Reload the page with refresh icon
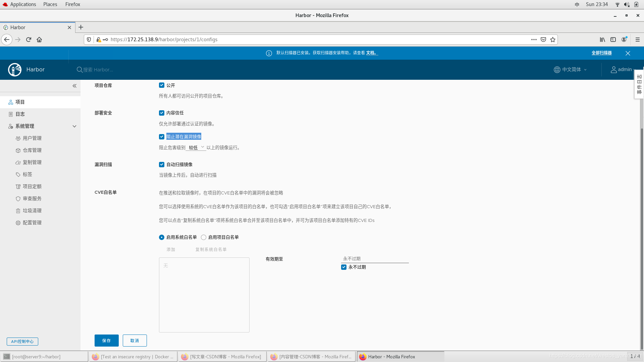The height and width of the screenshot is (362, 644). pos(29,40)
